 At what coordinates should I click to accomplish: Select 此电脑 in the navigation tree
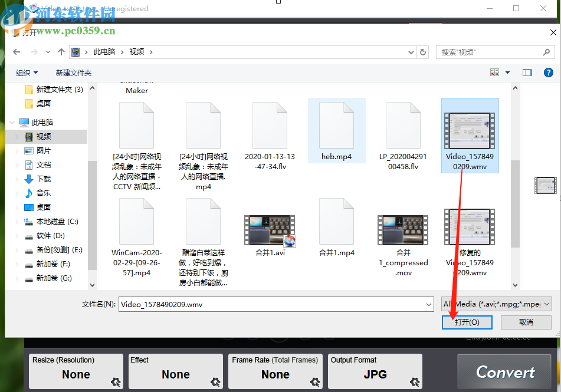36,123
